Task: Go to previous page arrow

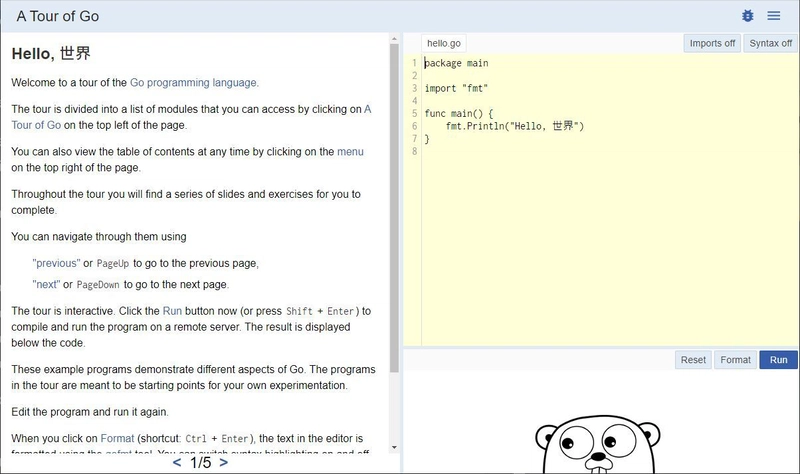Action: (x=177, y=462)
